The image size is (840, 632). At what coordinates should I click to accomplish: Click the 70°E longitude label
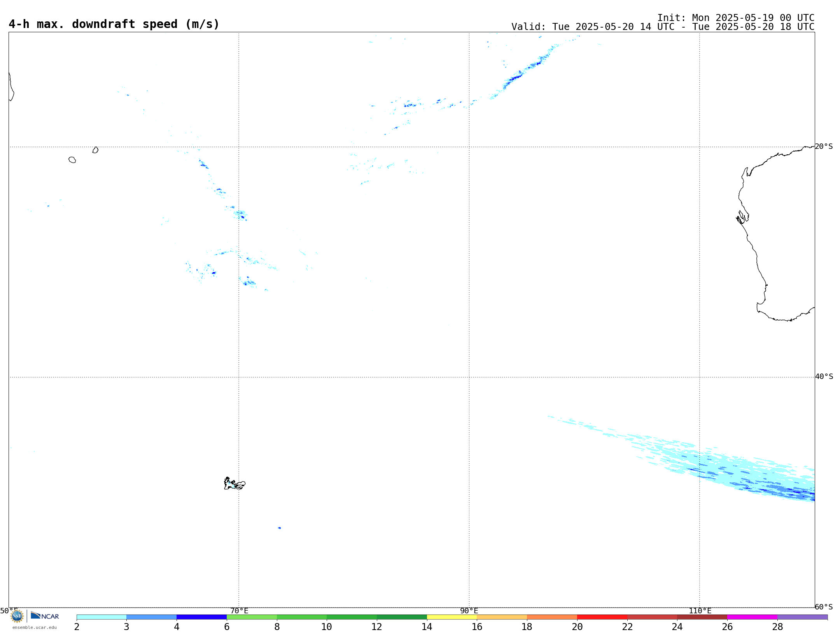(239, 611)
